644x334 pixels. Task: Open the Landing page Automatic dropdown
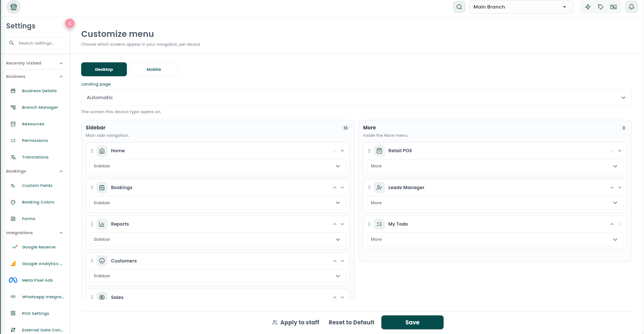356,98
